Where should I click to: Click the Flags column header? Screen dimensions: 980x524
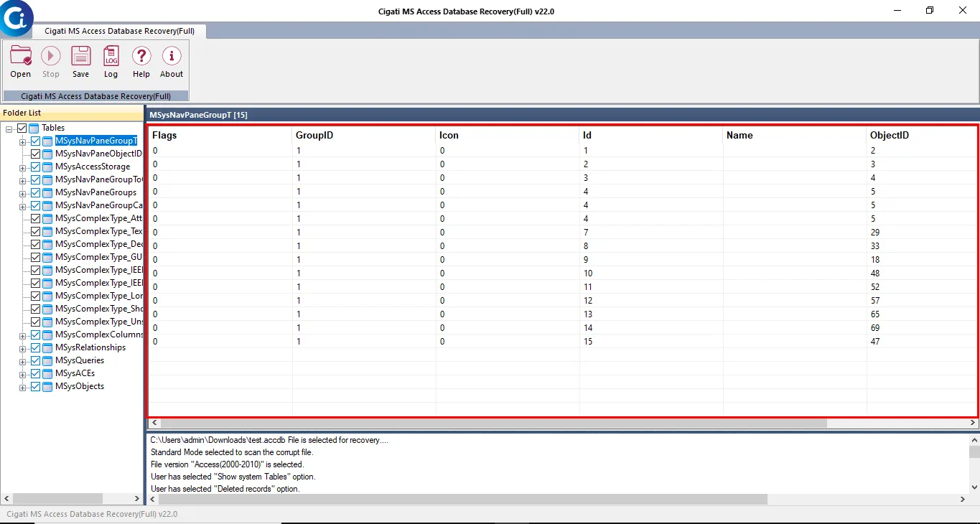[x=220, y=135]
